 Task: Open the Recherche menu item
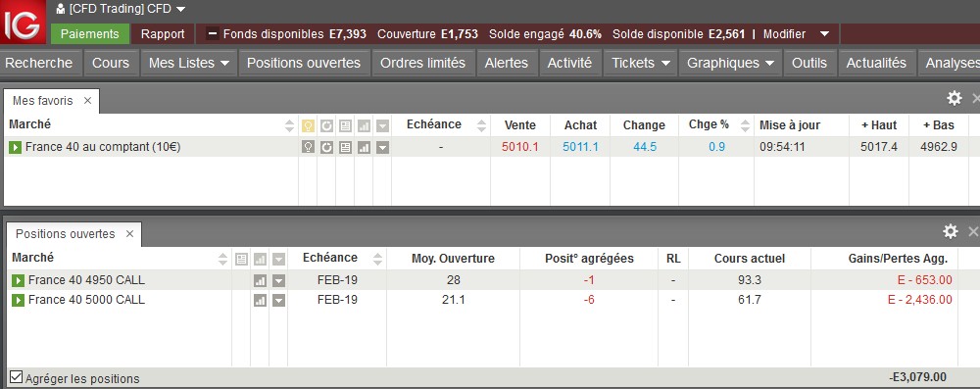click(x=39, y=63)
